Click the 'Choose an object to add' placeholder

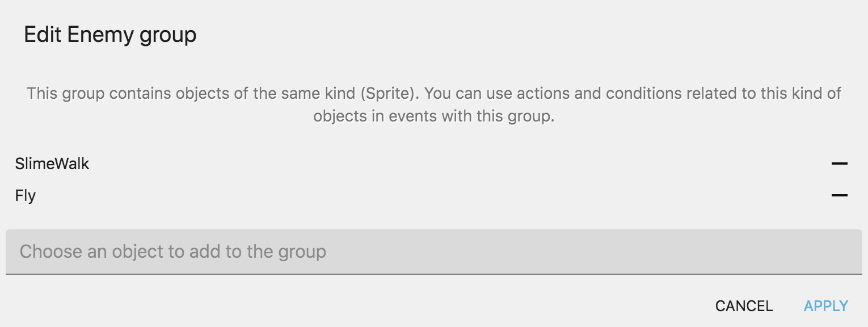tap(173, 251)
